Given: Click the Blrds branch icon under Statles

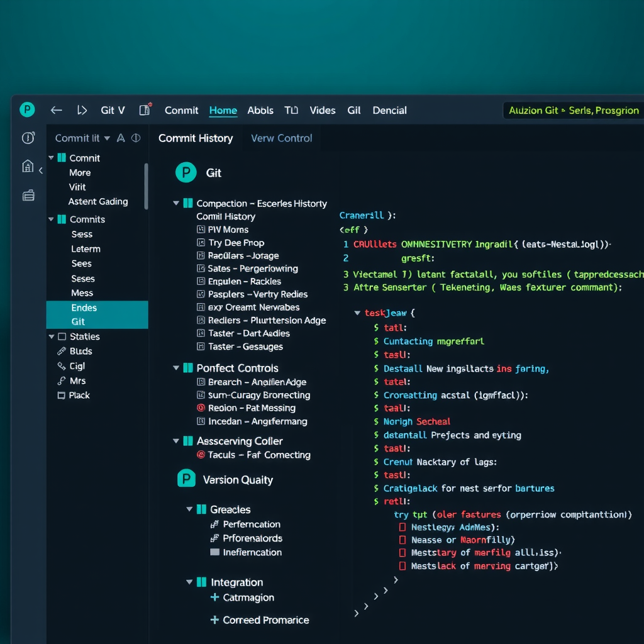Looking at the screenshot, I should [63, 351].
